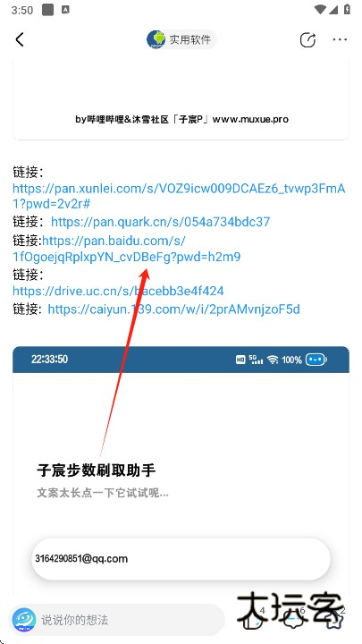Open the pan.baidu.com share link
This screenshot has height=644, width=362.
click(126, 249)
